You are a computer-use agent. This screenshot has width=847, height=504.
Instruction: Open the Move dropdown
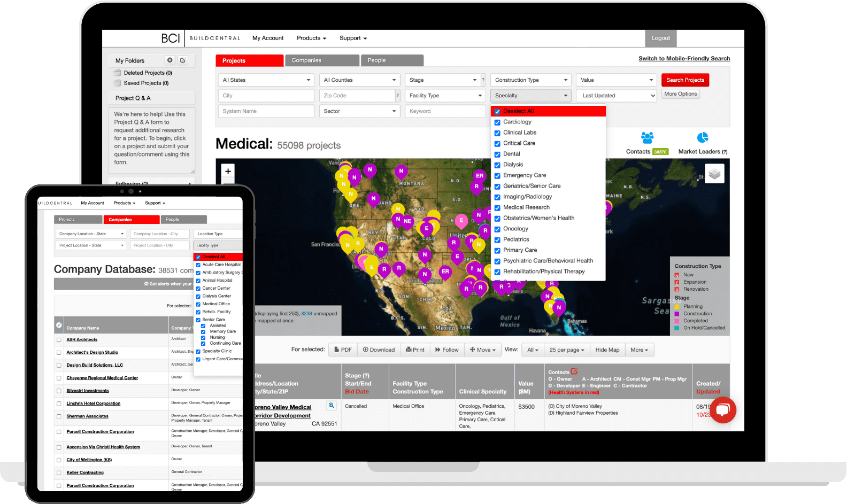point(483,350)
